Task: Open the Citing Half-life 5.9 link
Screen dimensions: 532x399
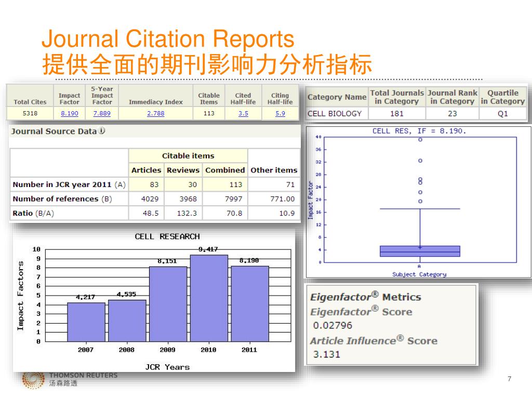Action: click(280, 113)
